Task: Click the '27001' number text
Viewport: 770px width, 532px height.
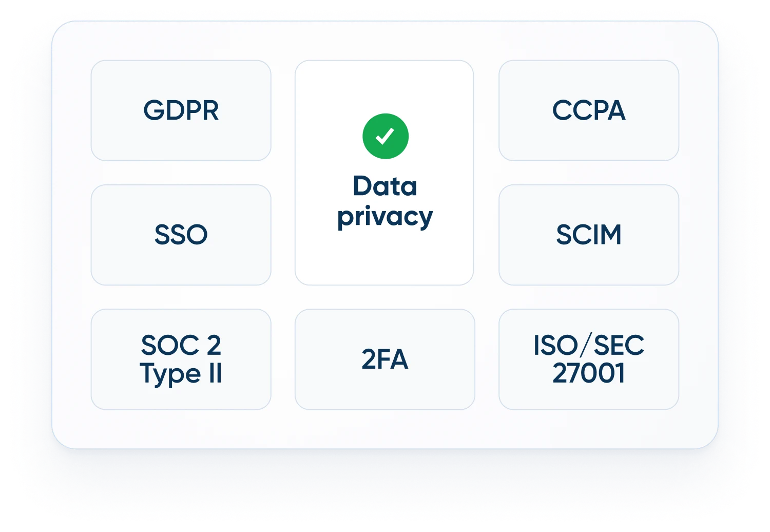Action: click(589, 373)
